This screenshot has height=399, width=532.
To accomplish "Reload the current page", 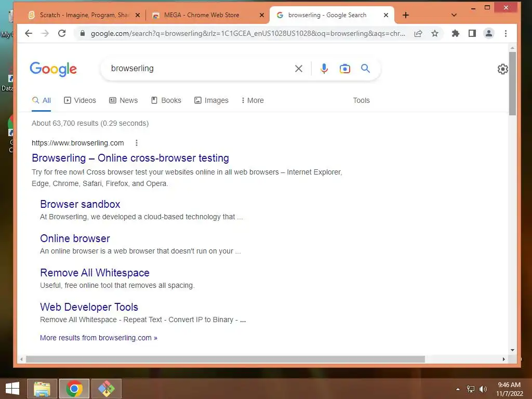I will click(x=62, y=33).
